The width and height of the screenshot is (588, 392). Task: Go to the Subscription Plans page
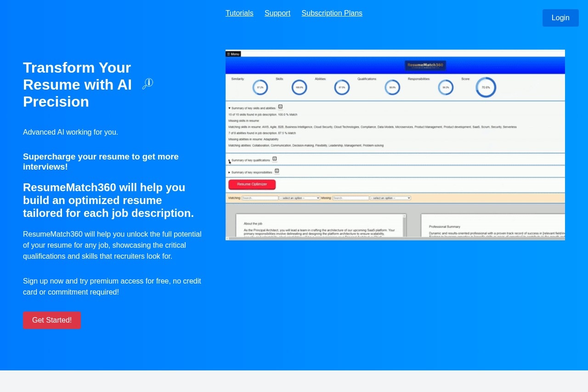pos(332,13)
